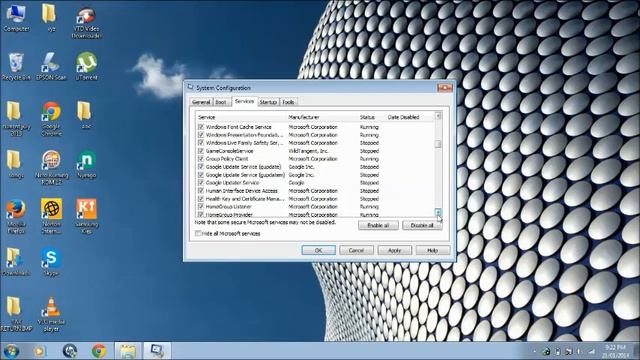The image size is (640, 360).
Task: Uncheck HomeGroup Listener checkbox
Action: [x=200, y=207]
